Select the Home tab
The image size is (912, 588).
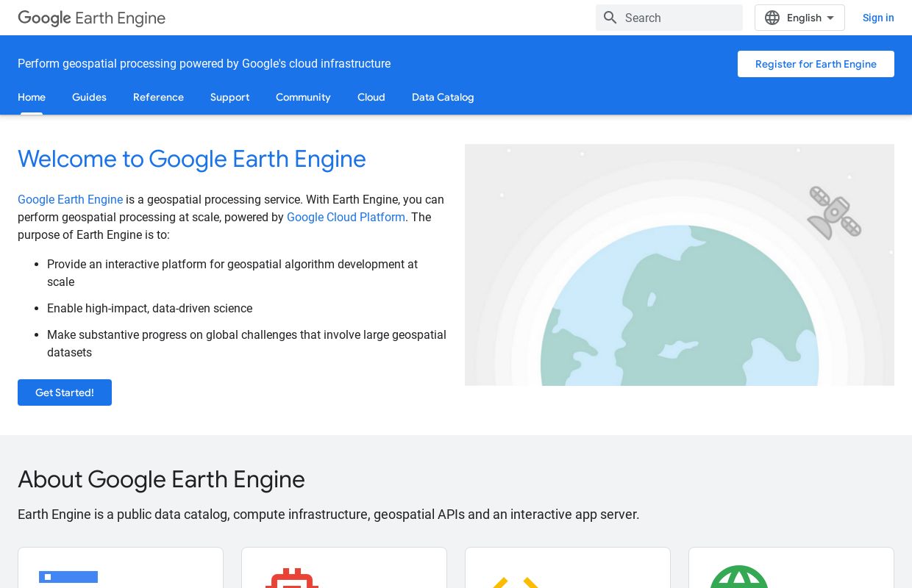click(x=32, y=97)
